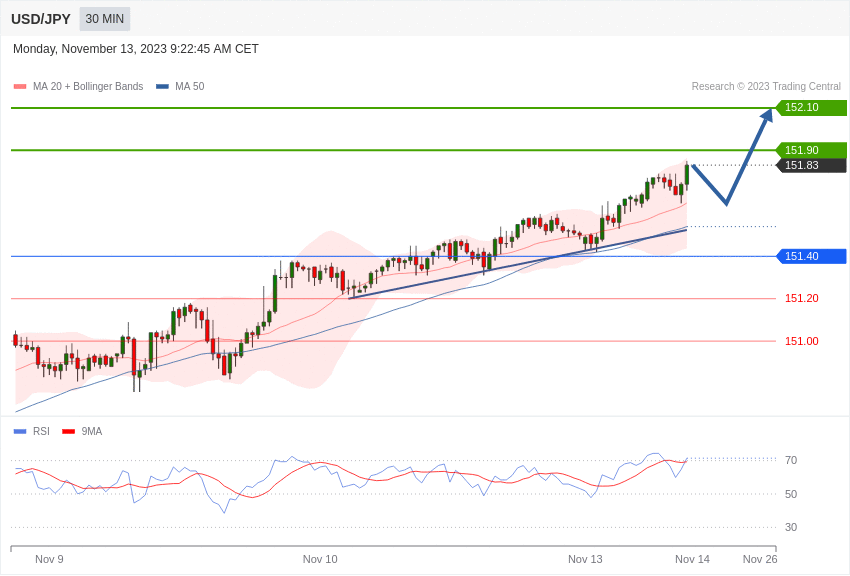This screenshot has height=576, width=850.
Task: Open the Research © 2023 Trading Central link
Action: coord(764,86)
